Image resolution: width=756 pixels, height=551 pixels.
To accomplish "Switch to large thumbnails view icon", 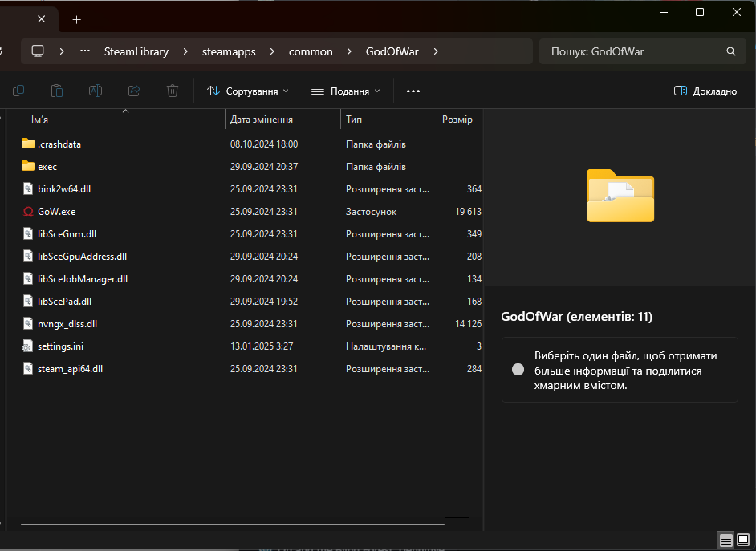I will pos(743,540).
